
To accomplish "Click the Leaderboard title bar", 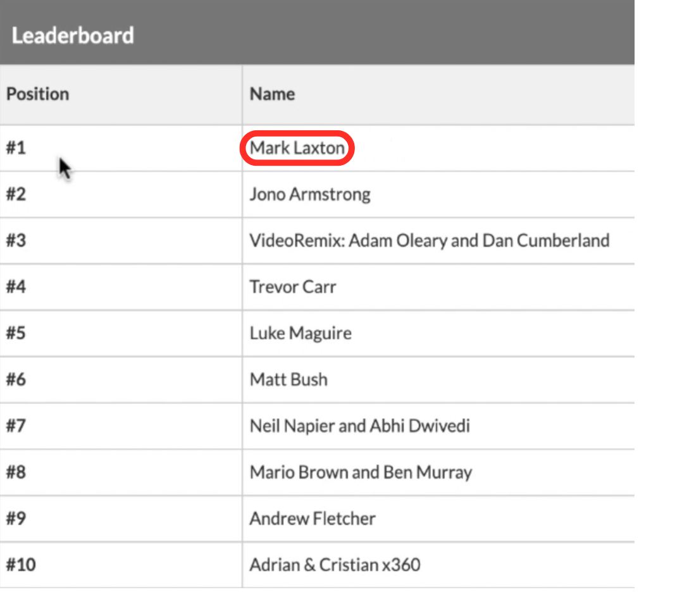I will (x=73, y=35).
